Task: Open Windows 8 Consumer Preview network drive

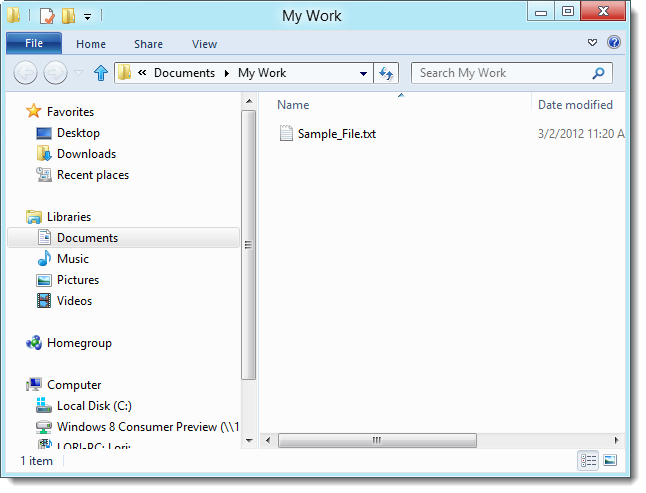Action: pyautogui.click(x=148, y=427)
